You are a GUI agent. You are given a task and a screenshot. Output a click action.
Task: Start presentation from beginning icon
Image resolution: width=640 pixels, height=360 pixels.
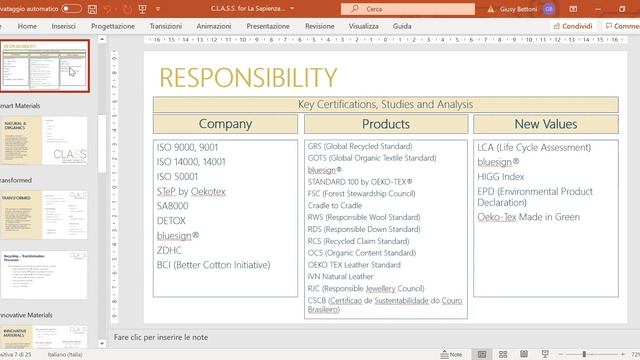(142, 9)
